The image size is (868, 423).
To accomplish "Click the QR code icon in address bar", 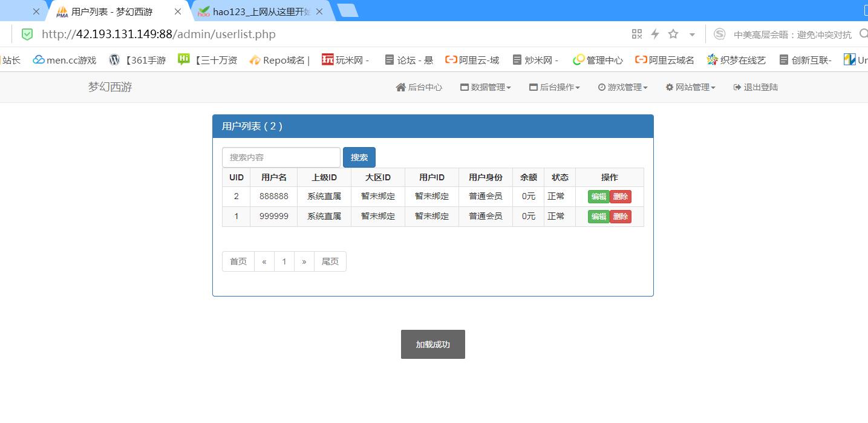I will [636, 34].
